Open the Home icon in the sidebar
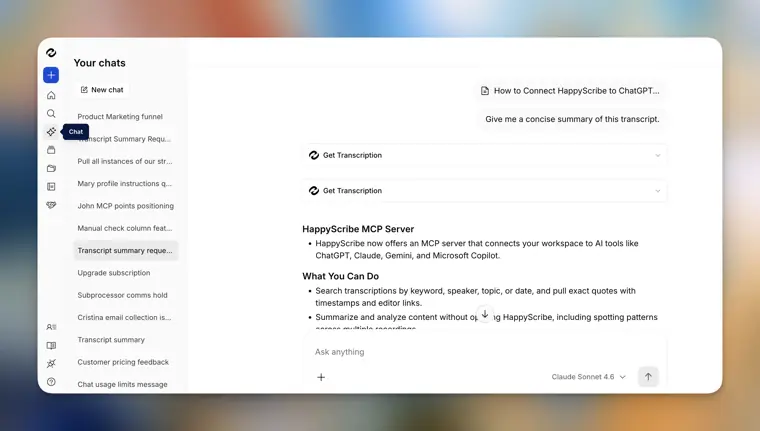 coord(51,95)
